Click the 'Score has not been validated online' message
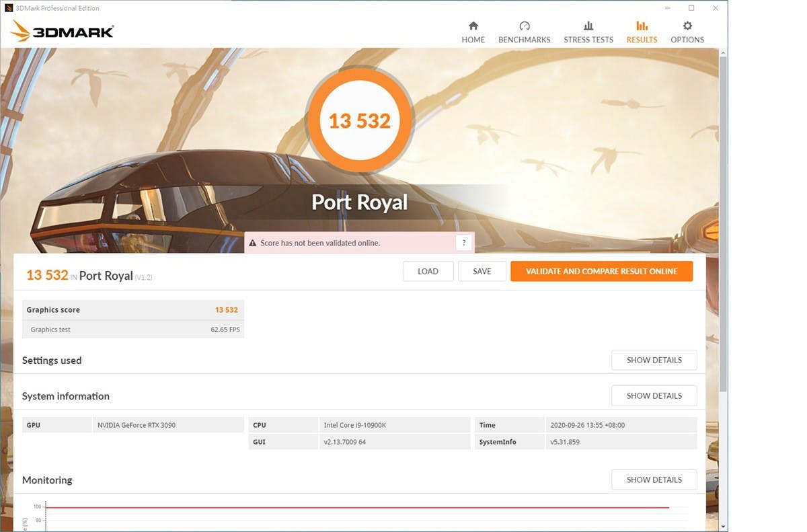The height and width of the screenshot is (532, 807). [320, 243]
